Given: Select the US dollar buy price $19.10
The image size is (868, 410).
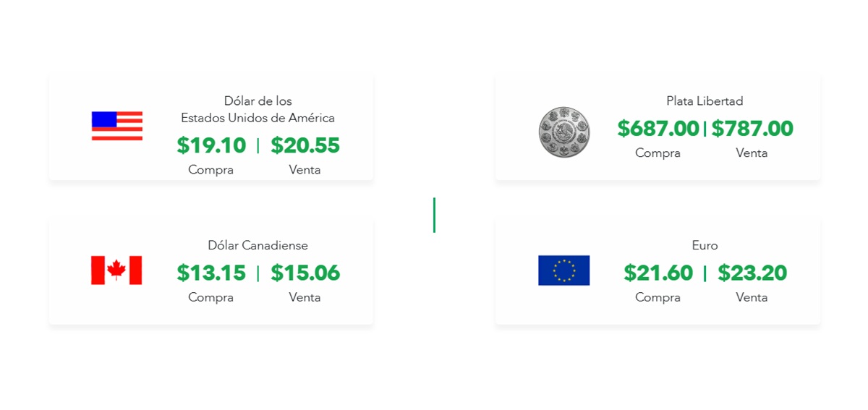Looking at the screenshot, I should pos(211,145).
